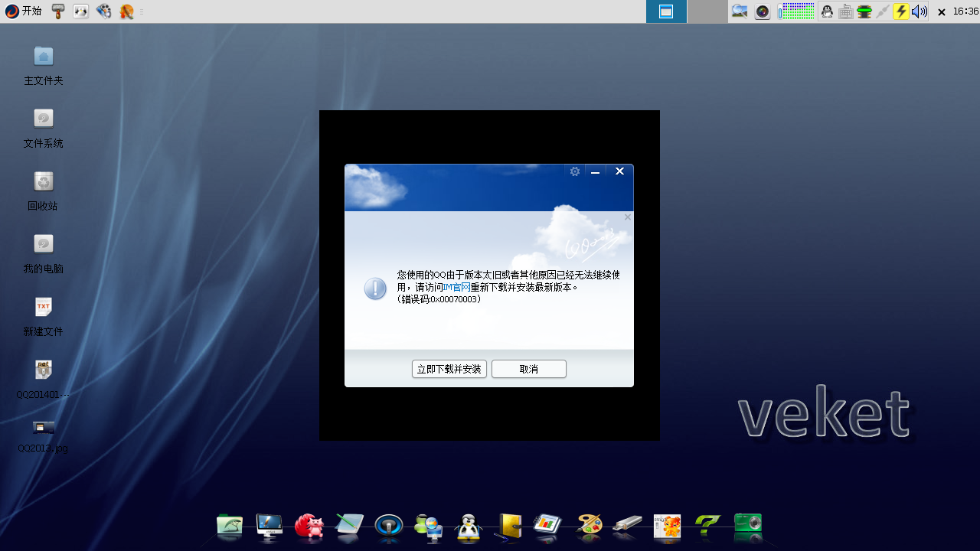980x551 pixels.
Task: Open the green question mark help dock icon
Action: click(x=707, y=525)
